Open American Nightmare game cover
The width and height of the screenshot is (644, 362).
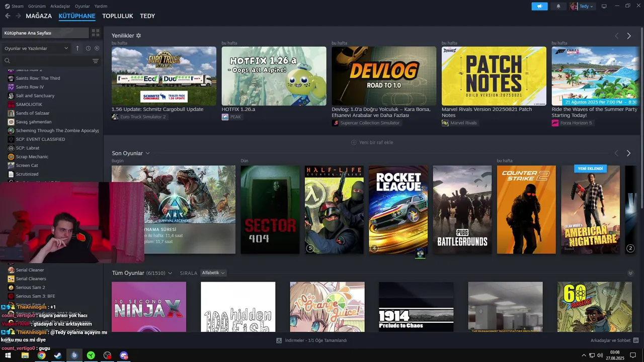[x=591, y=210]
